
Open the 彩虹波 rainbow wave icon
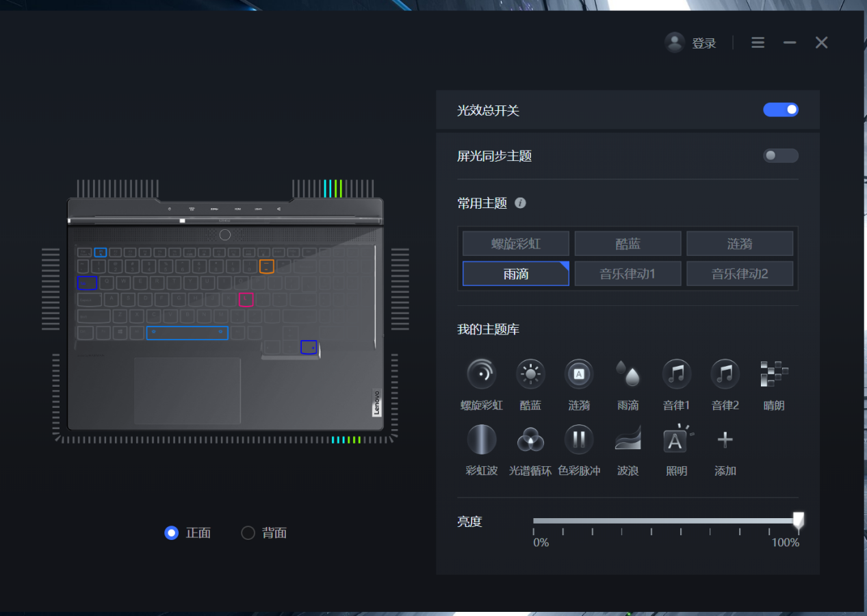click(x=481, y=439)
